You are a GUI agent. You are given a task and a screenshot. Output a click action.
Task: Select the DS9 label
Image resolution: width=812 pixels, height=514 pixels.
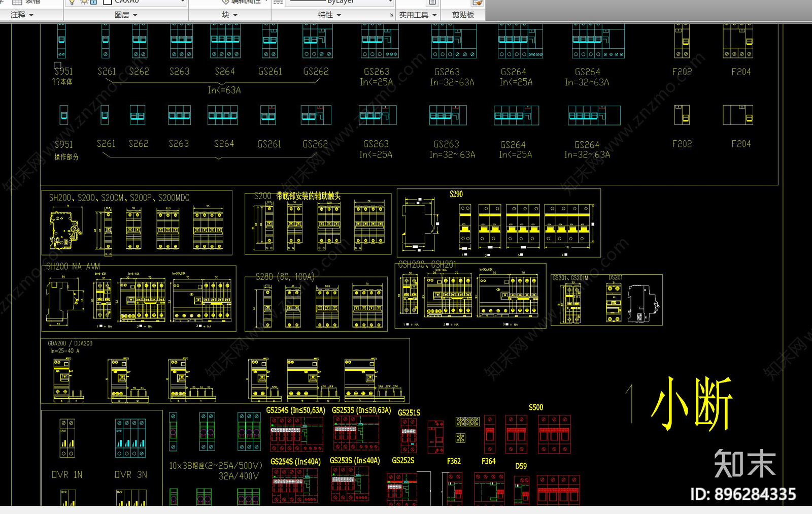click(x=521, y=466)
